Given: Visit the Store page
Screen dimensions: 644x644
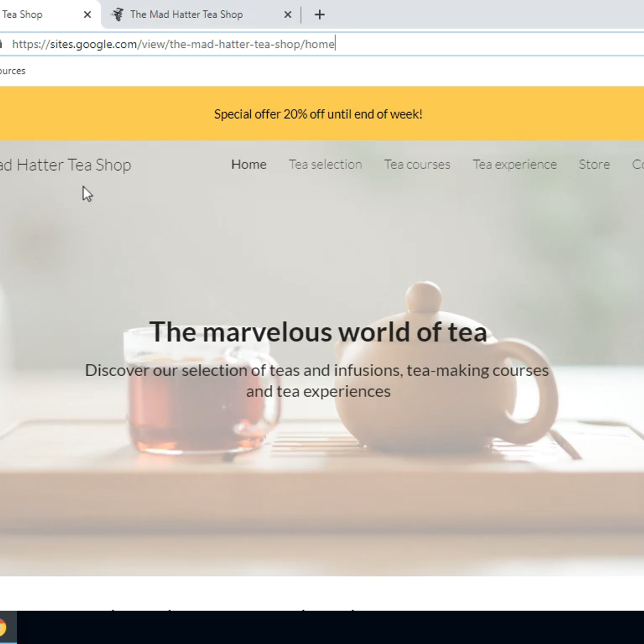Looking at the screenshot, I should pos(594,165).
